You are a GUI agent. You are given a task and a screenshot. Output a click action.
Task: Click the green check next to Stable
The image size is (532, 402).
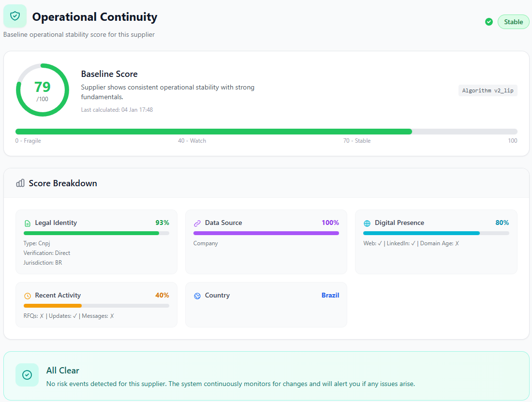click(489, 22)
